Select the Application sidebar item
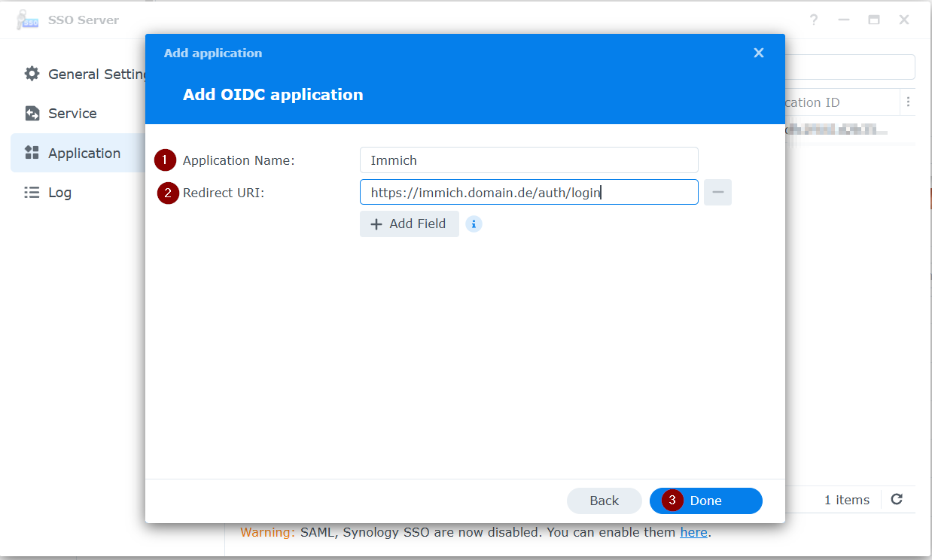This screenshot has width=932, height=560. [x=78, y=153]
